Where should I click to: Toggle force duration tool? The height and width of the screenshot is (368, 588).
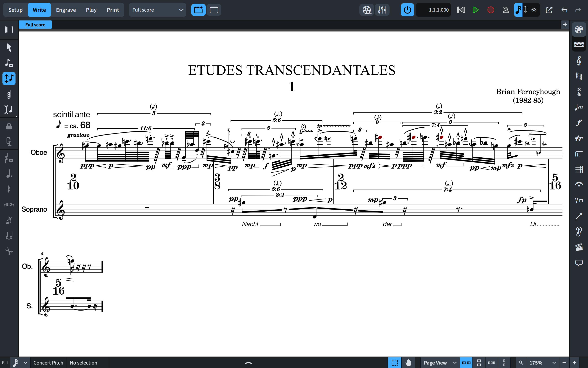pos(9,142)
